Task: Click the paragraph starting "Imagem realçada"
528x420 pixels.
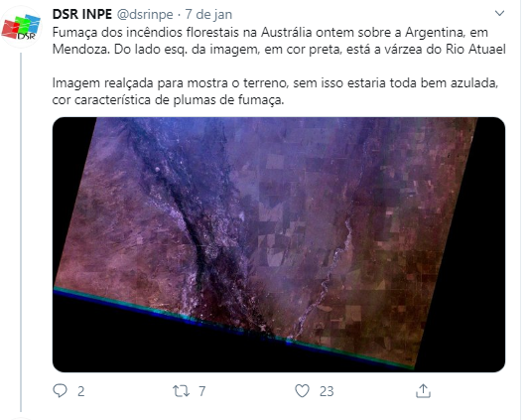Action: pos(275,91)
